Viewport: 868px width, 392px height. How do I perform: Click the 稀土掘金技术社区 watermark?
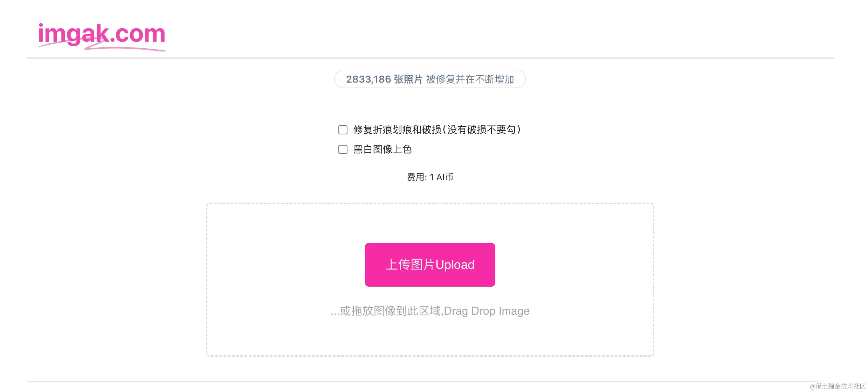click(x=838, y=386)
